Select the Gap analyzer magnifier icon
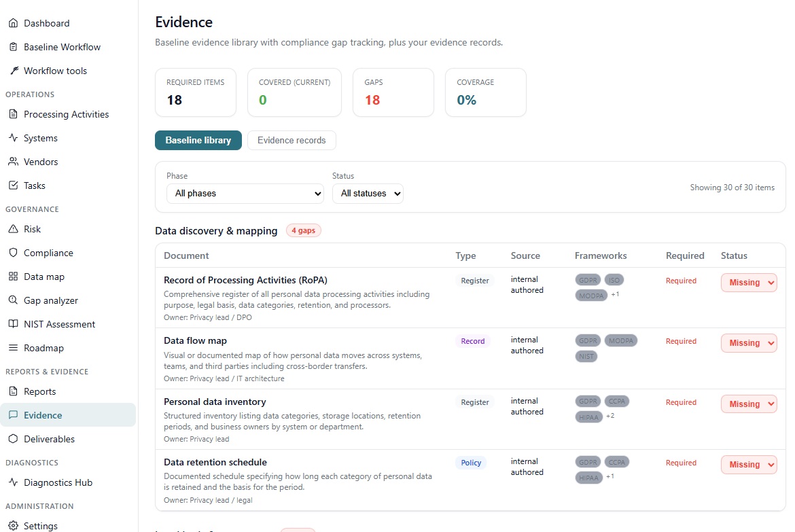This screenshot has width=795, height=532. click(x=14, y=300)
